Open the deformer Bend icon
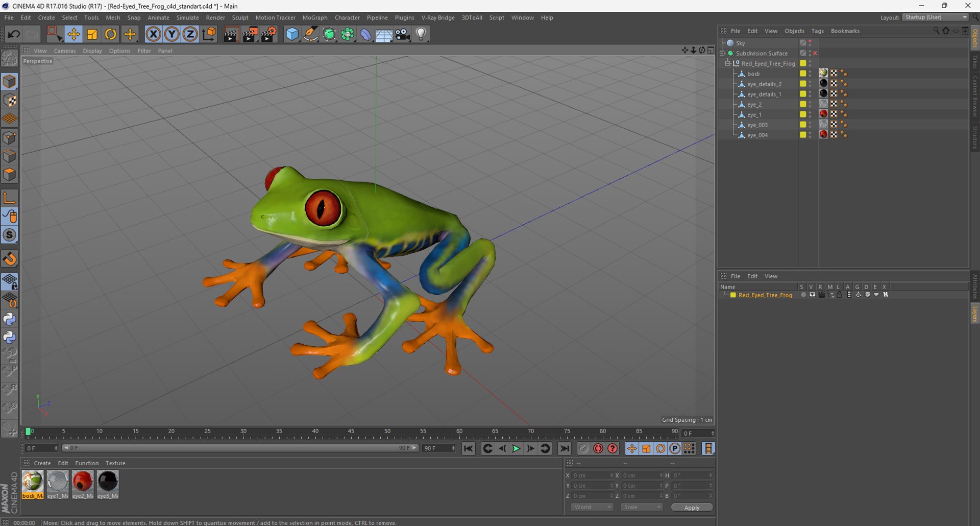 click(366, 34)
